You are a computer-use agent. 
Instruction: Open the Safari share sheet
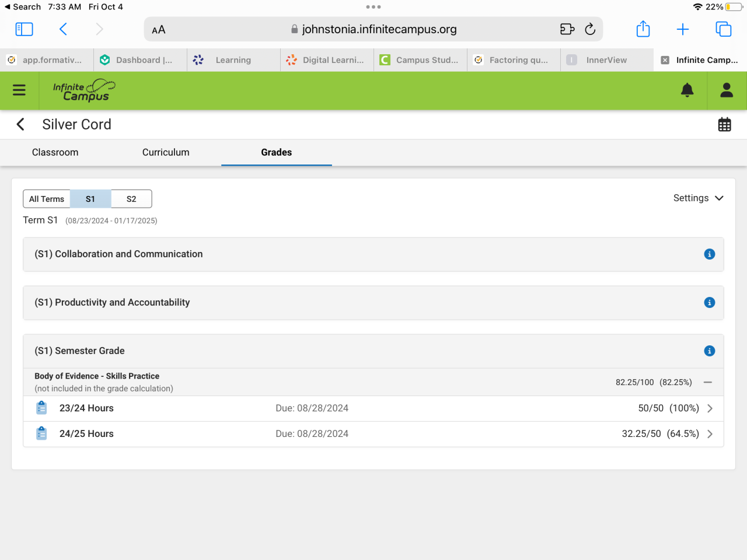click(643, 29)
